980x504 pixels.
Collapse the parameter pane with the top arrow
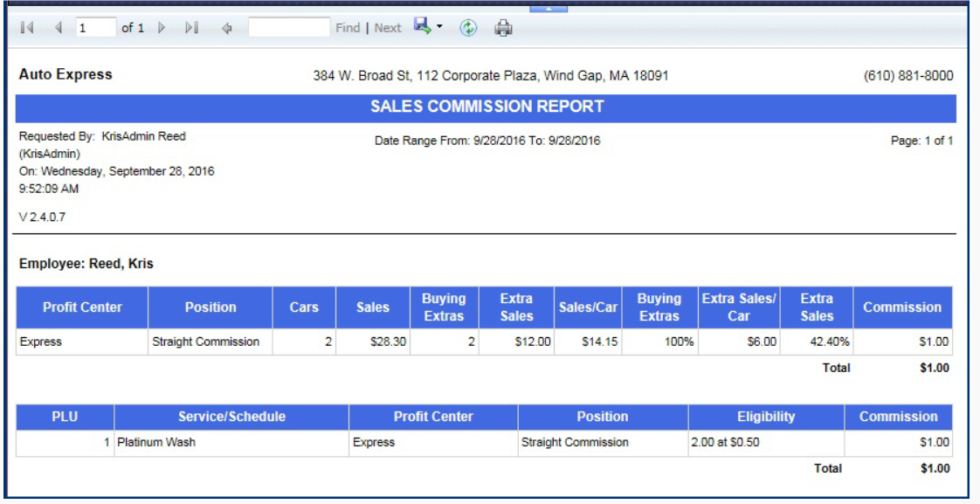548,7
